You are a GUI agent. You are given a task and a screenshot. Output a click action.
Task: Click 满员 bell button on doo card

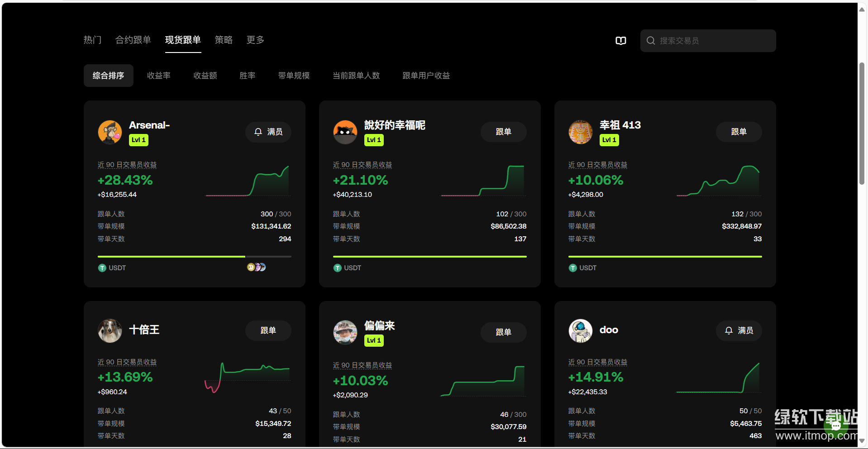click(x=739, y=330)
